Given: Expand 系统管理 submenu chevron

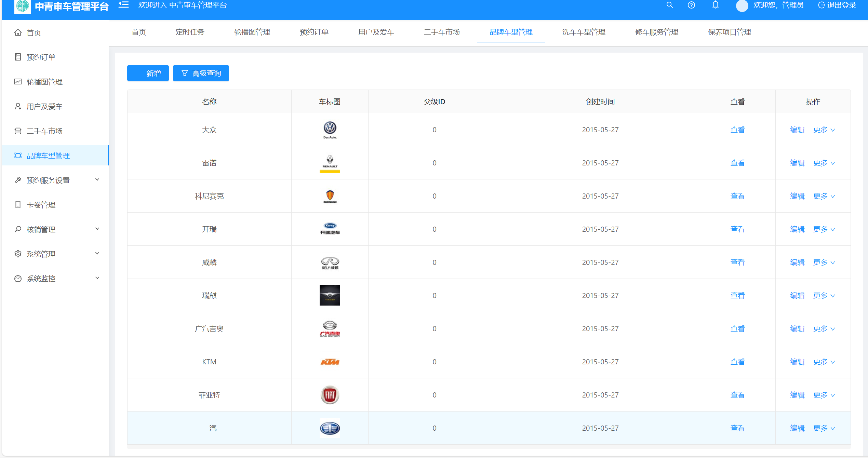Looking at the screenshot, I should click(x=97, y=254).
